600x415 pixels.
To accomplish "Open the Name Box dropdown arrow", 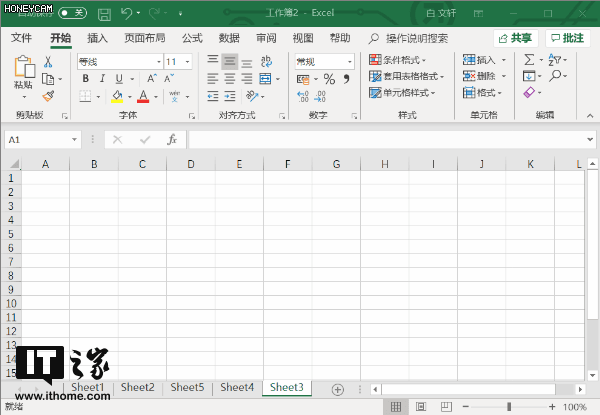I will point(74,140).
